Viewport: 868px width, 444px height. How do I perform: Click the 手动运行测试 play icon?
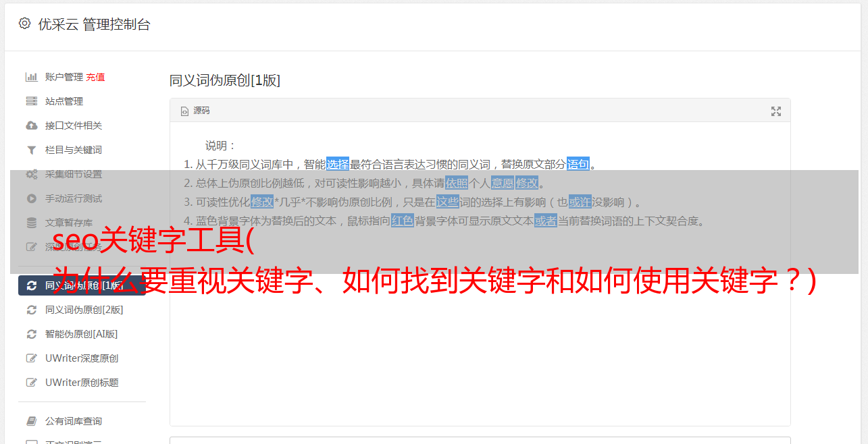click(31, 198)
